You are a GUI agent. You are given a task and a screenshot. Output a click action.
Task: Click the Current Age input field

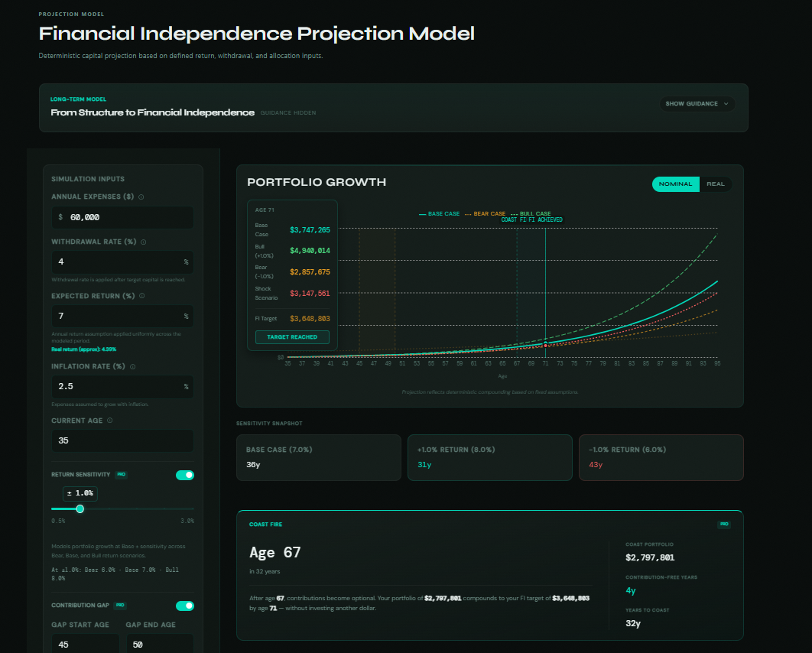pyautogui.click(x=123, y=440)
